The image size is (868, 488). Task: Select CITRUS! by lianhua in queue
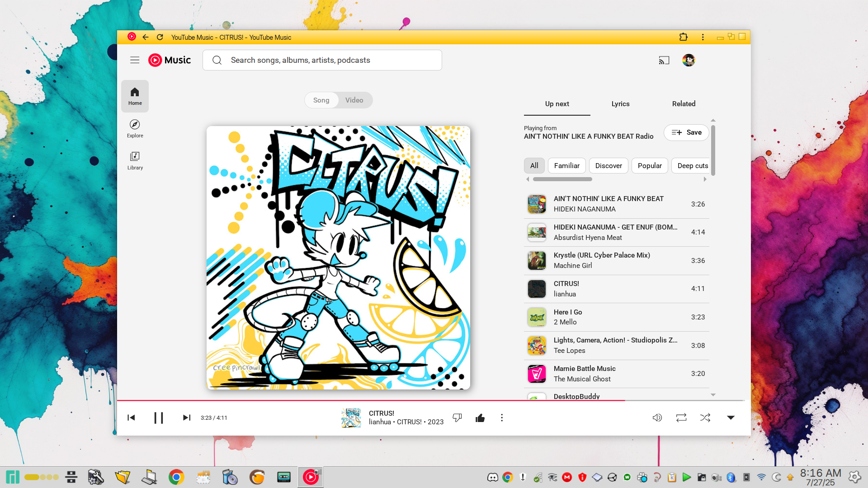click(x=616, y=289)
